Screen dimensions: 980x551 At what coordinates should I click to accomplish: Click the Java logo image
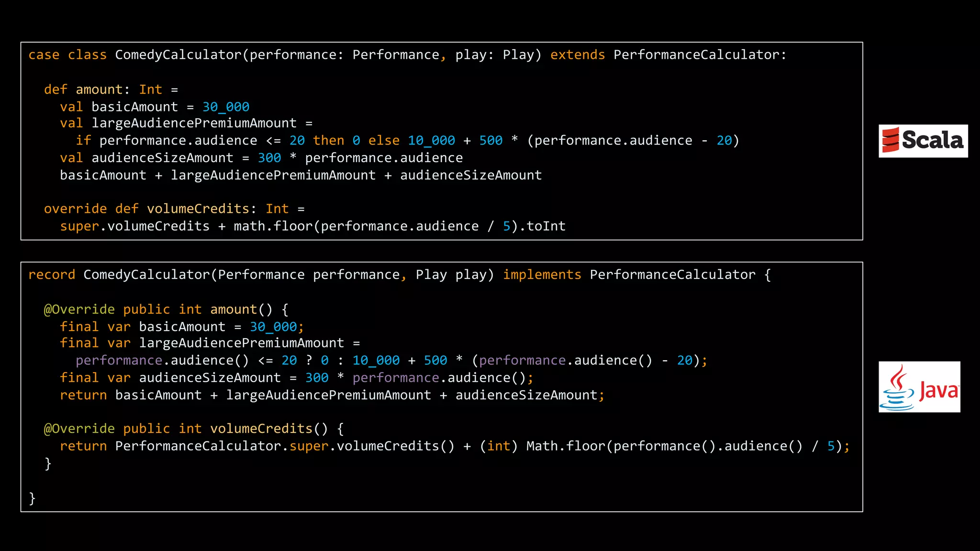tap(919, 387)
